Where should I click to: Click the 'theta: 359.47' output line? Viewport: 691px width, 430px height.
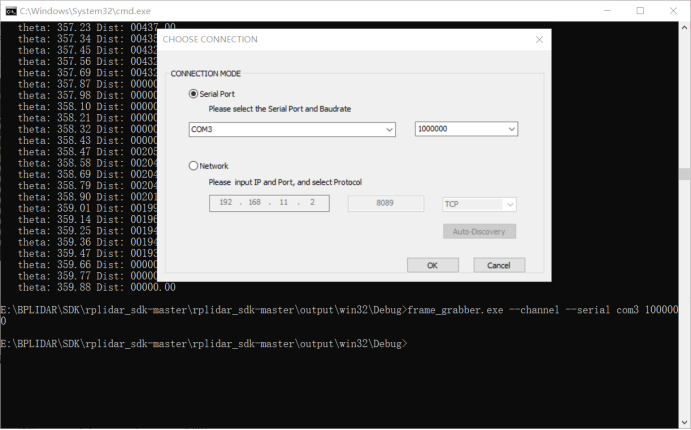87,253
